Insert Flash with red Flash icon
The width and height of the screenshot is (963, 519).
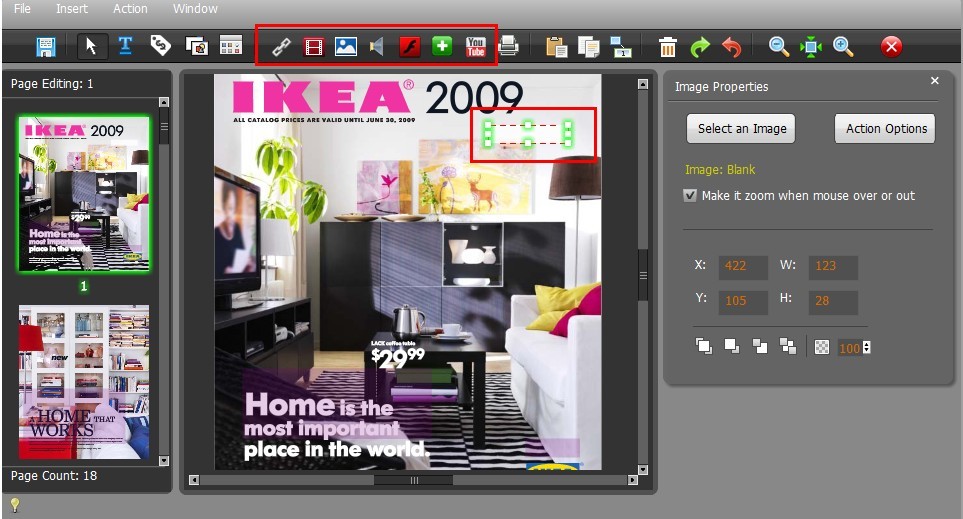coord(410,47)
